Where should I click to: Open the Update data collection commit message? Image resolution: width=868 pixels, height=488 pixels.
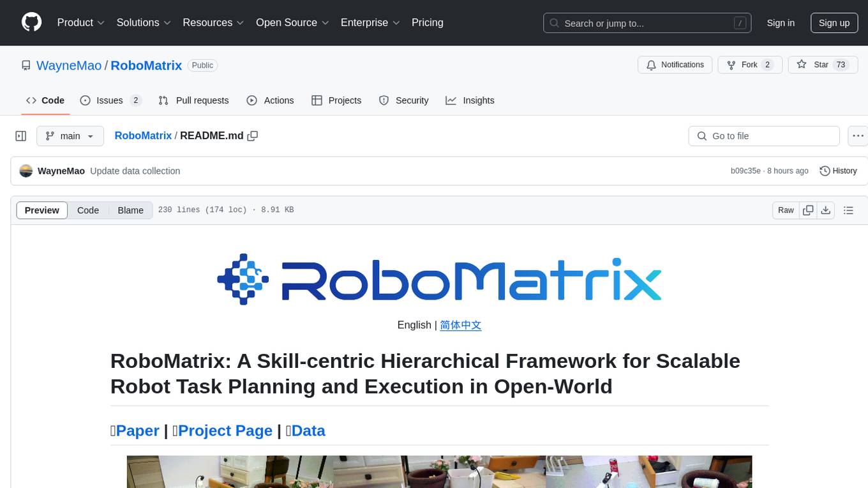tap(135, 171)
